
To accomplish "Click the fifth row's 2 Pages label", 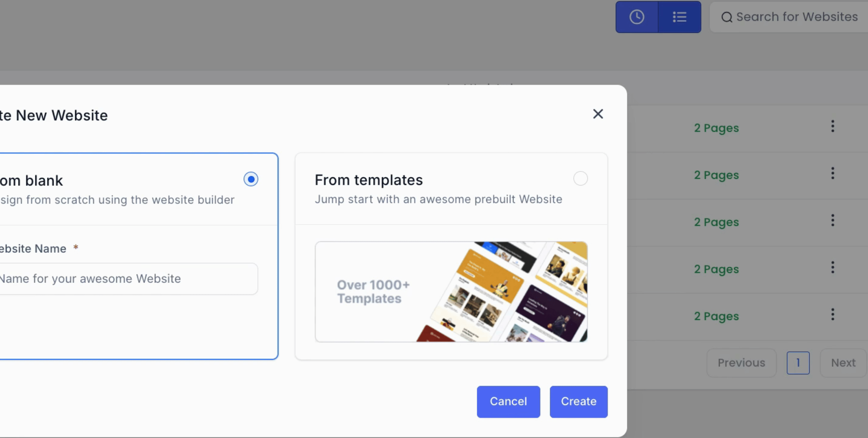I will click(716, 316).
